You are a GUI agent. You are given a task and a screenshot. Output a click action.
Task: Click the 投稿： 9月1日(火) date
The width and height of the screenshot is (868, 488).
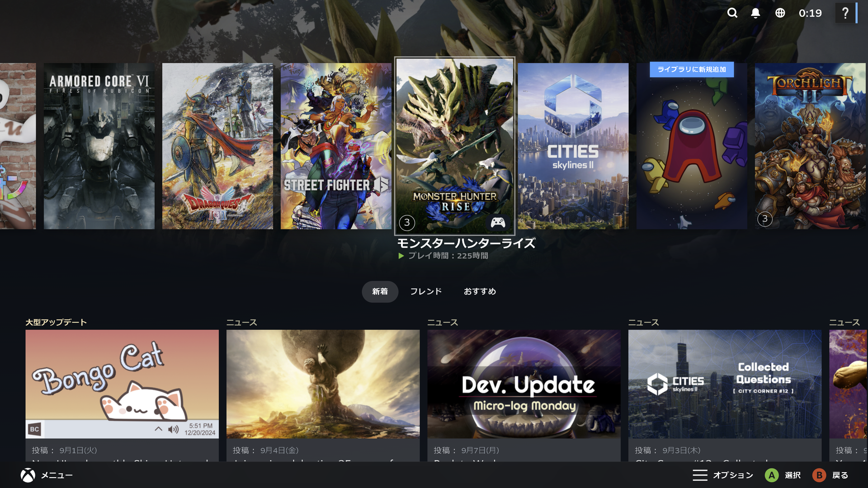(x=64, y=450)
